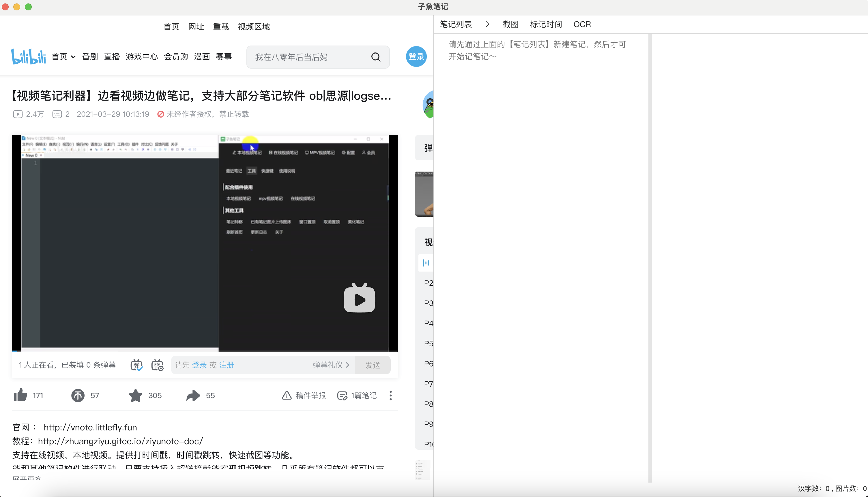
Task: Open 番剧 in bilibili navigation
Action: (x=90, y=57)
